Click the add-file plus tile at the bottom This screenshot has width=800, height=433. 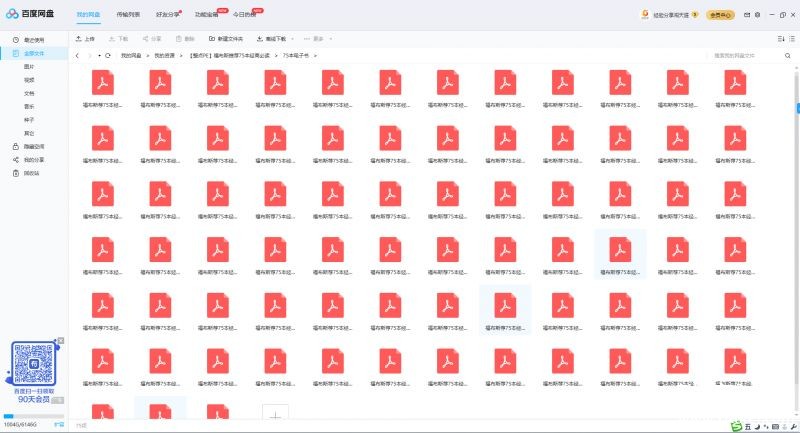pos(275,414)
